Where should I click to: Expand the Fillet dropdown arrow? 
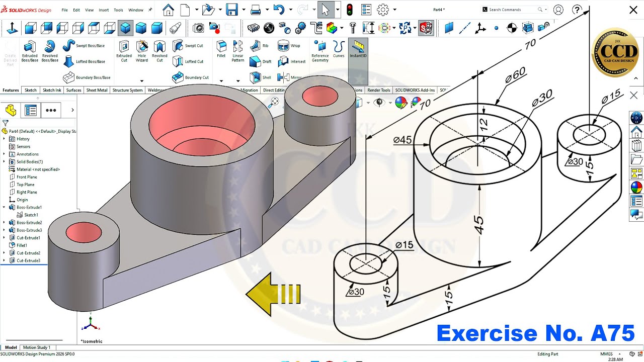point(221,80)
